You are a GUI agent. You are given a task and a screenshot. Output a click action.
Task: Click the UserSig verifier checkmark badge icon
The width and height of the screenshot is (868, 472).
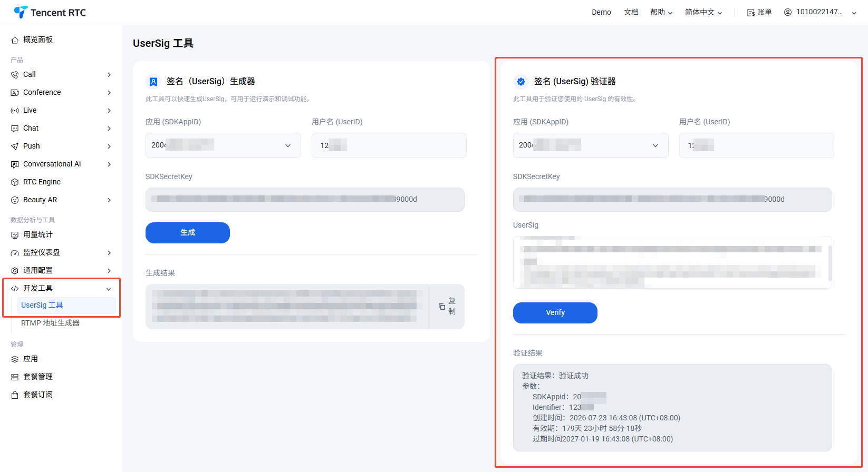(x=521, y=82)
